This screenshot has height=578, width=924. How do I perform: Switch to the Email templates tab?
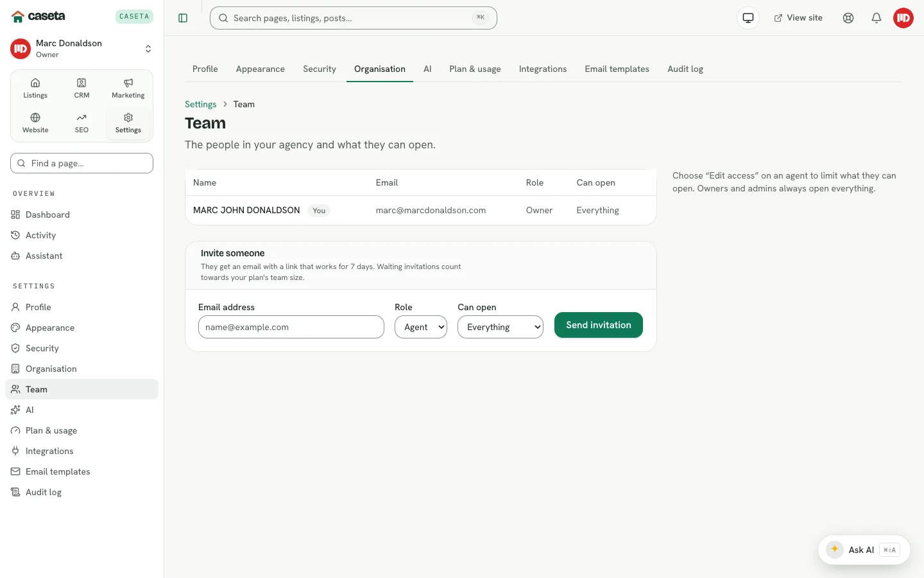click(617, 69)
